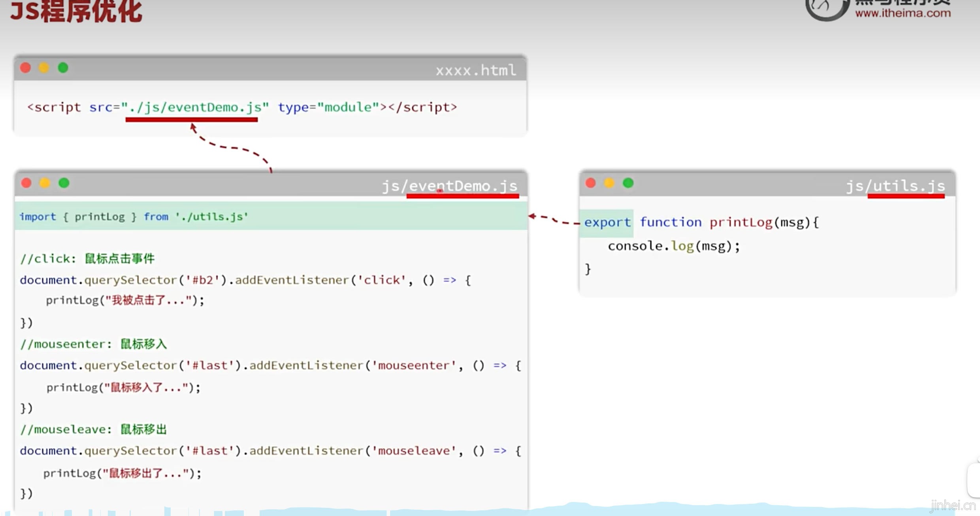This screenshot has width=980, height=516.
Task: Click the red dot in xxxx.html window
Action: [26, 68]
